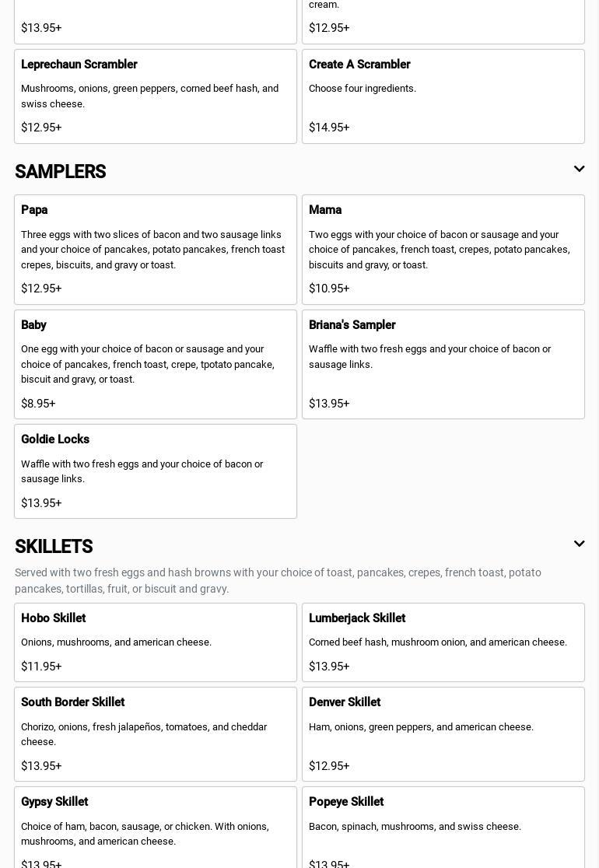The height and width of the screenshot is (868, 599).
Task: Choose the South Border Skillet
Action: point(156,733)
